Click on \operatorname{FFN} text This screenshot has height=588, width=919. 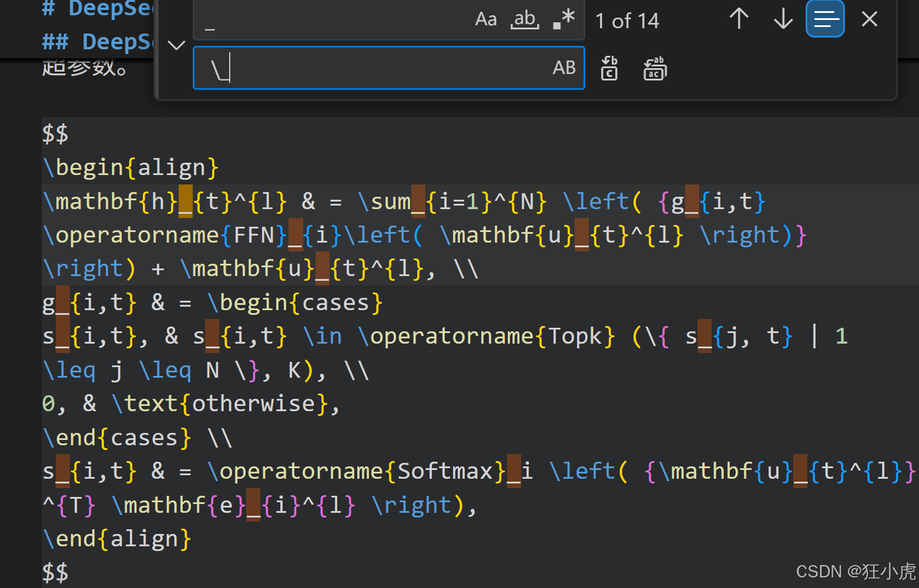[x=166, y=236]
